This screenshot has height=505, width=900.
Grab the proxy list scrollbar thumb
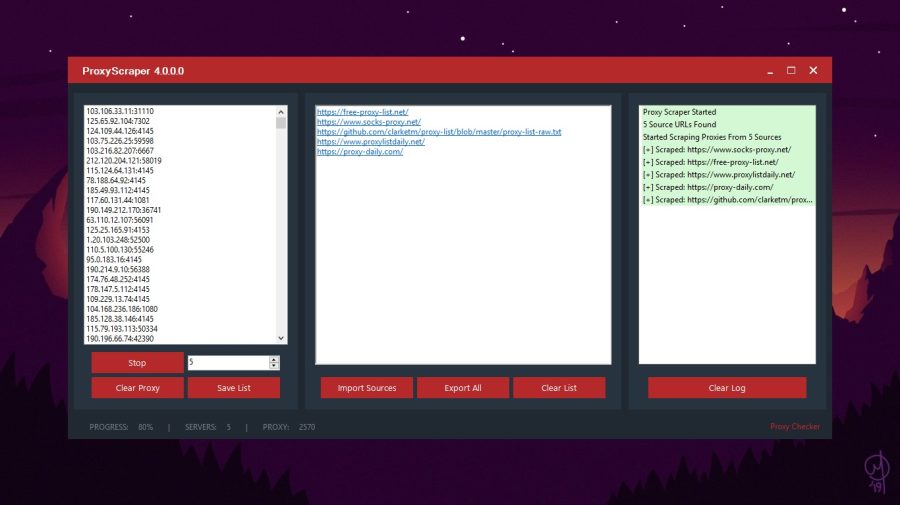pyautogui.click(x=281, y=123)
